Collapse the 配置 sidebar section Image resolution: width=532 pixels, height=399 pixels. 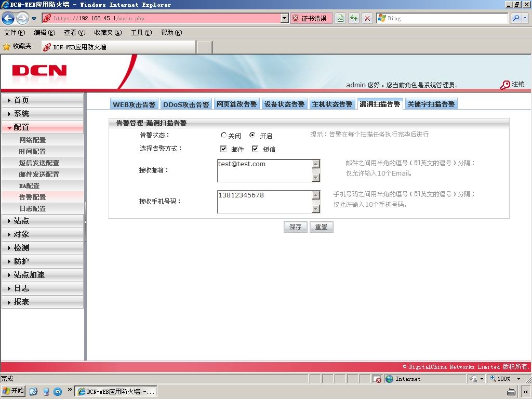pos(43,127)
